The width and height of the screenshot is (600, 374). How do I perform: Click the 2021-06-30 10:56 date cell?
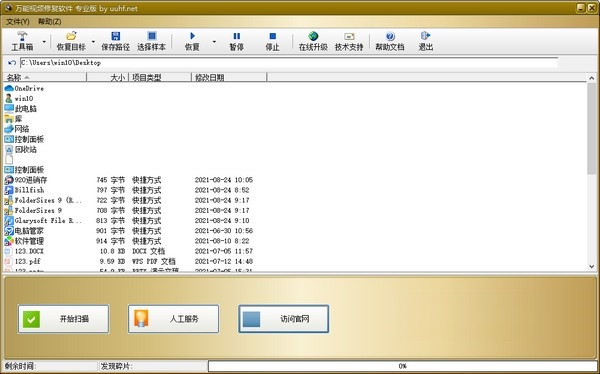click(x=224, y=231)
